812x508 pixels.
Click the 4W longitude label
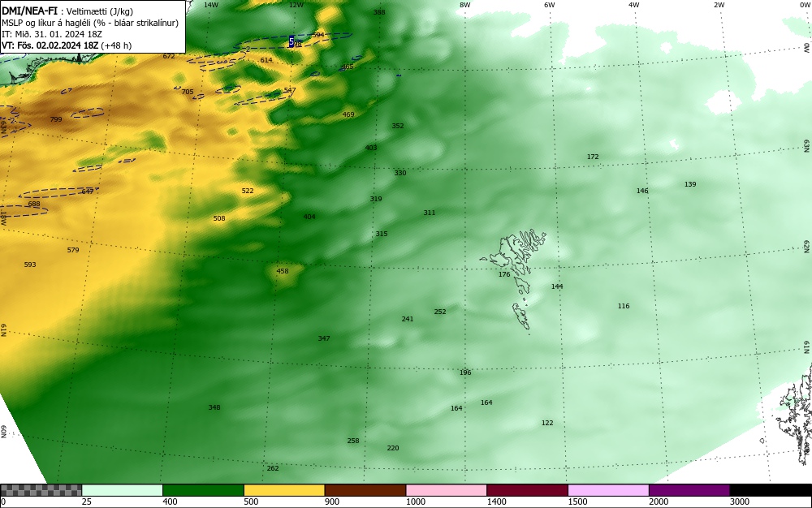click(634, 5)
